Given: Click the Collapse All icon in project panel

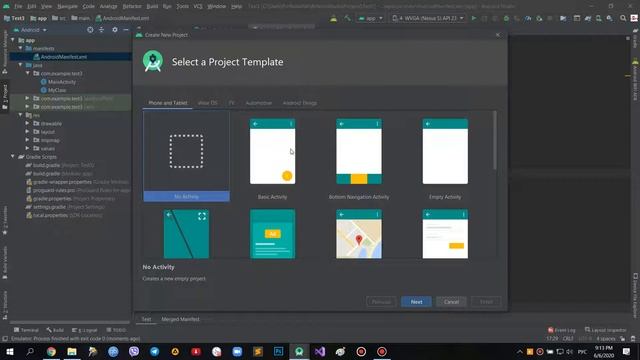Looking at the screenshot, I should [102, 30].
